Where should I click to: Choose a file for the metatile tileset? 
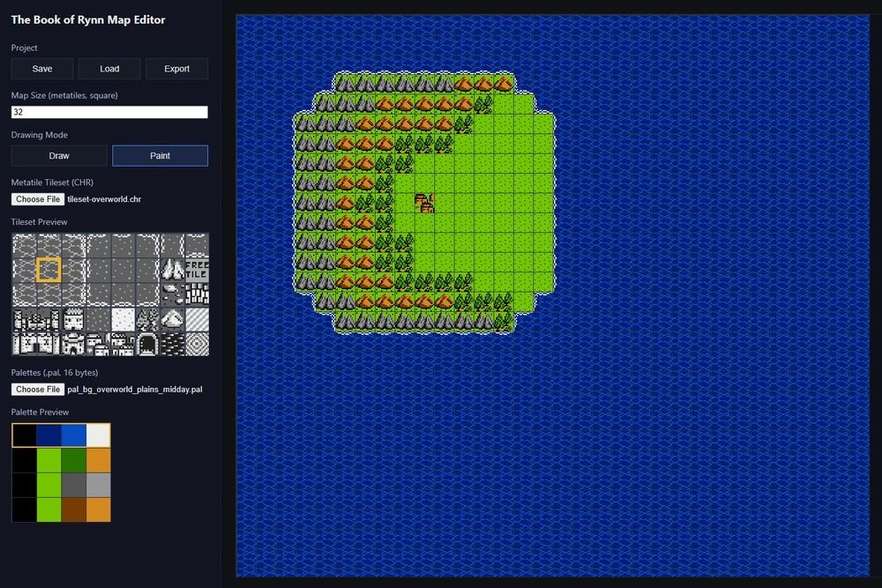[38, 199]
